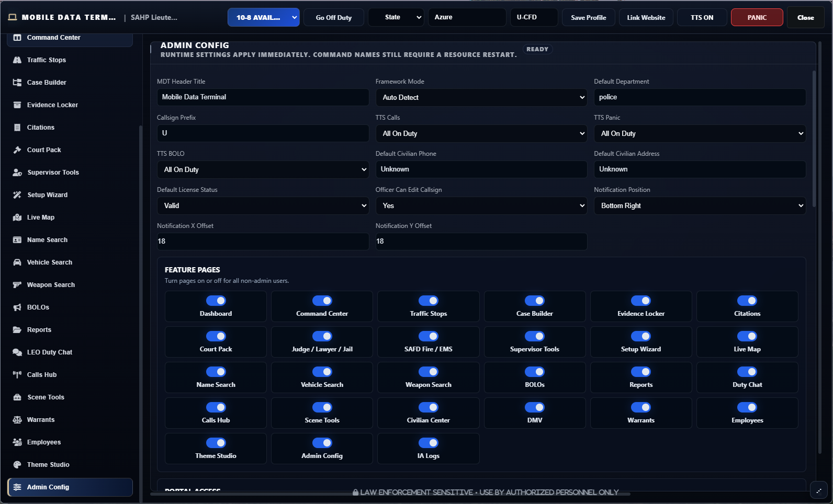
Task: Open the Notification Position dropdown
Action: [x=700, y=205]
